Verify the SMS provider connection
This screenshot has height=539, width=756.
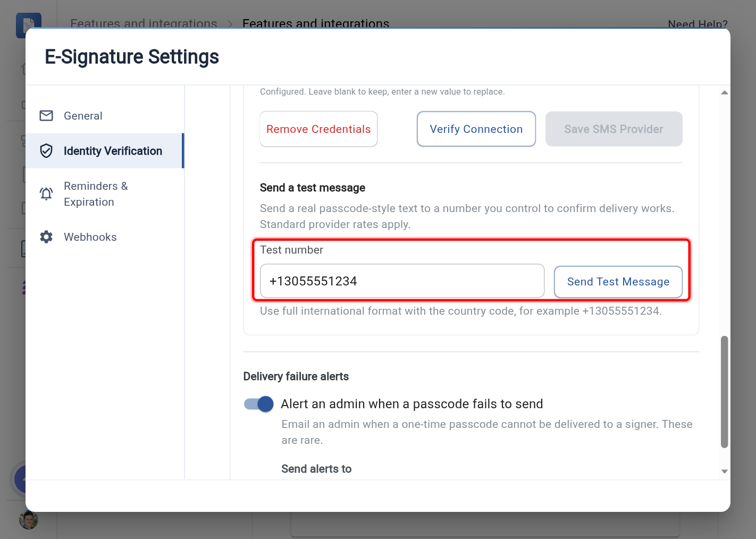click(476, 129)
